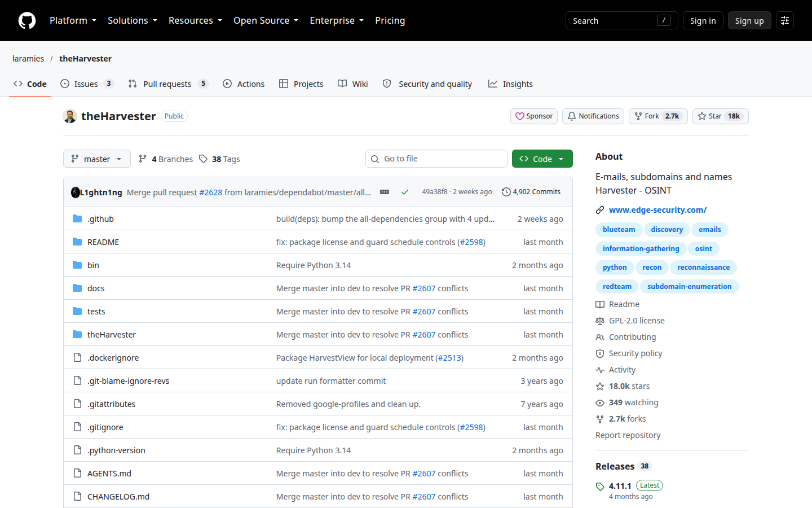The height and width of the screenshot is (508, 812).
Task: Click the file icon for .dockerignore
Action: [x=77, y=358]
